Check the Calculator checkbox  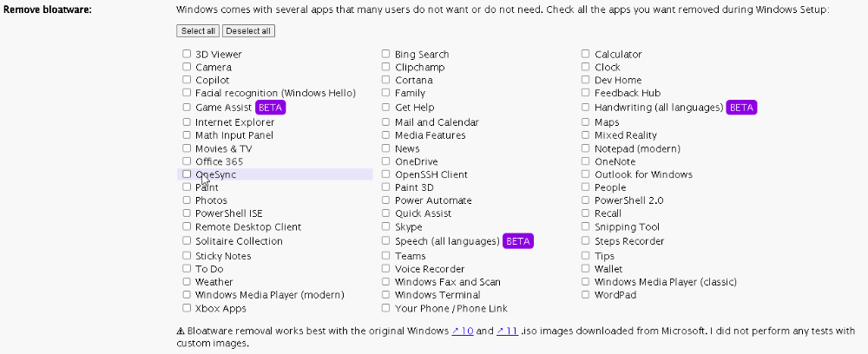coord(586,54)
